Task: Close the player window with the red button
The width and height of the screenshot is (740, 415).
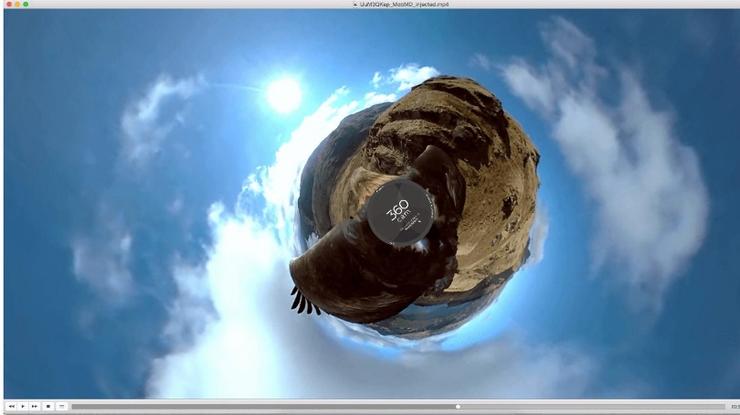Action: [x=9, y=4]
